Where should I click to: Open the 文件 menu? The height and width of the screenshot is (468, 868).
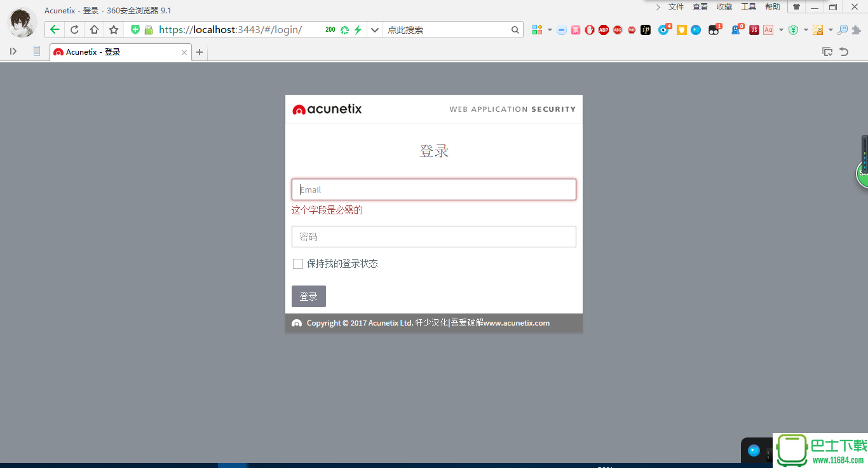(x=676, y=7)
